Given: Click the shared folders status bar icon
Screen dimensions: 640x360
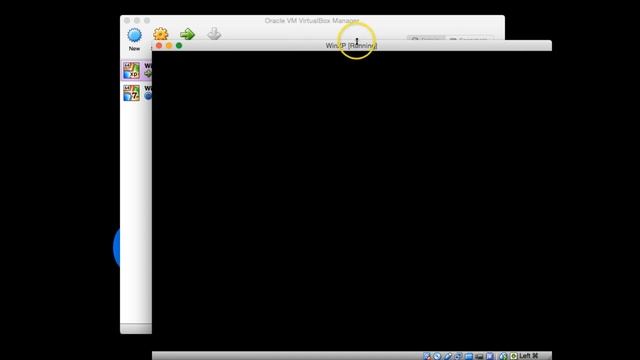Looking at the screenshot, I should [469, 356].
